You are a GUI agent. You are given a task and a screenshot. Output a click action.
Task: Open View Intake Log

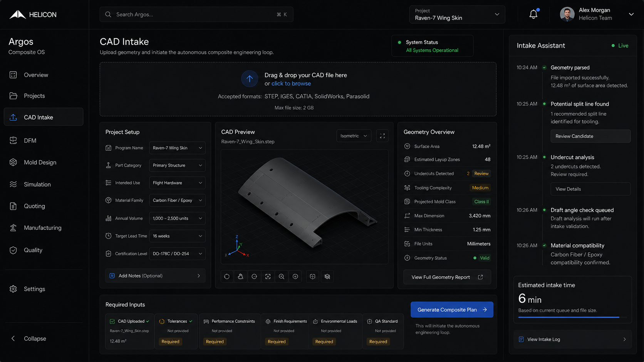pyautogui.click(x=573, y=339)
